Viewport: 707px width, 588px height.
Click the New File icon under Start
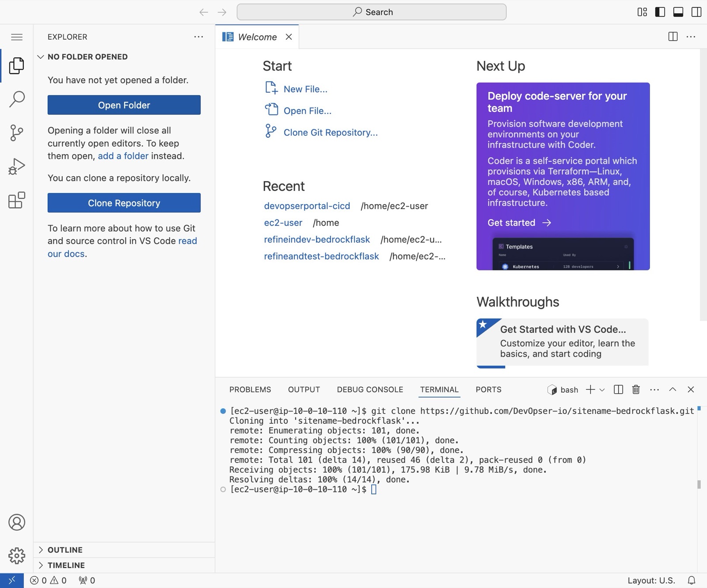point(271,88)
